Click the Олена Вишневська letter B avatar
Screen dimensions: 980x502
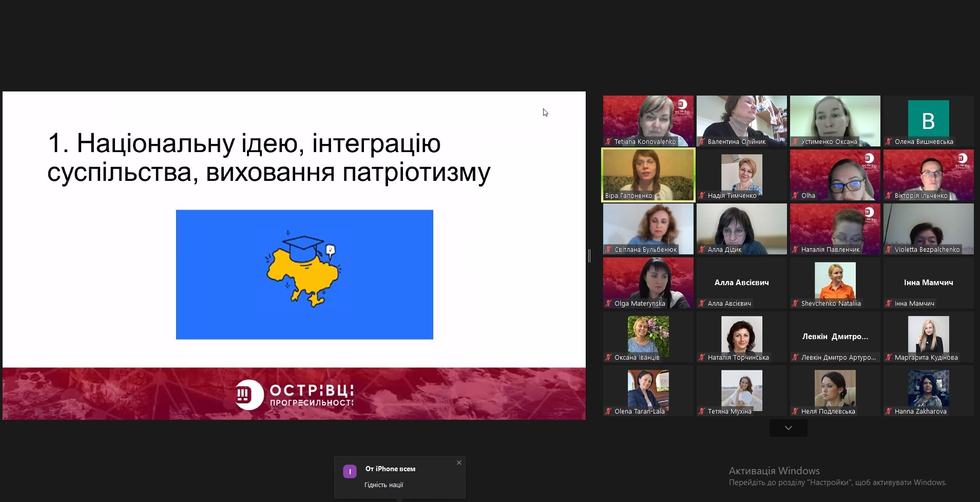[928, 119]
